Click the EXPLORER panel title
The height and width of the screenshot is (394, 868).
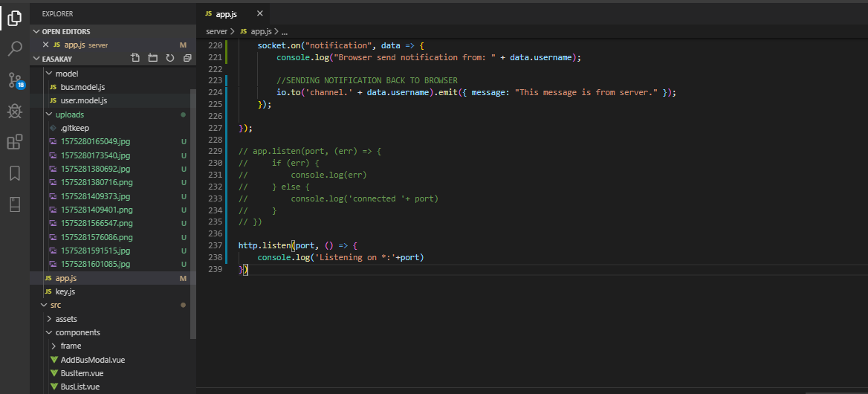(57, 14)
